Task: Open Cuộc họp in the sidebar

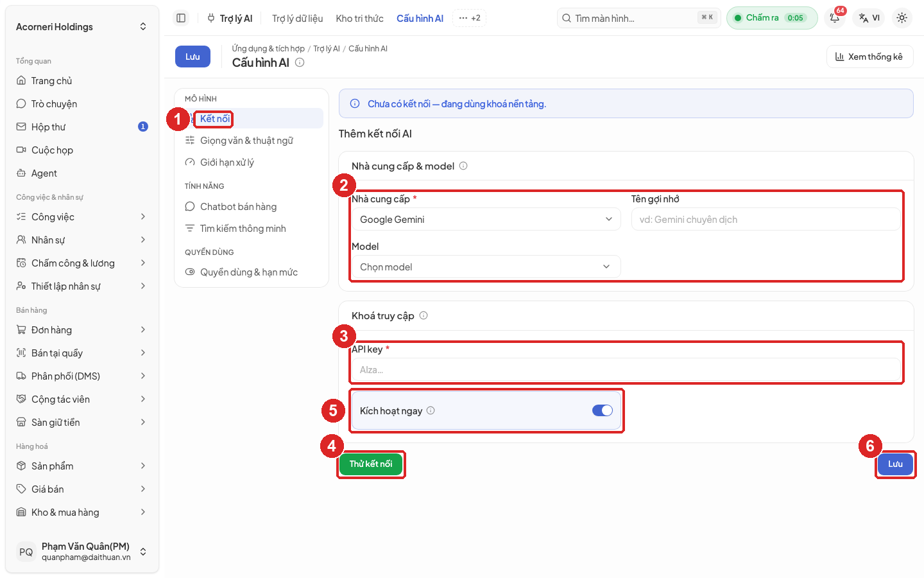Action: pos(82,150)
